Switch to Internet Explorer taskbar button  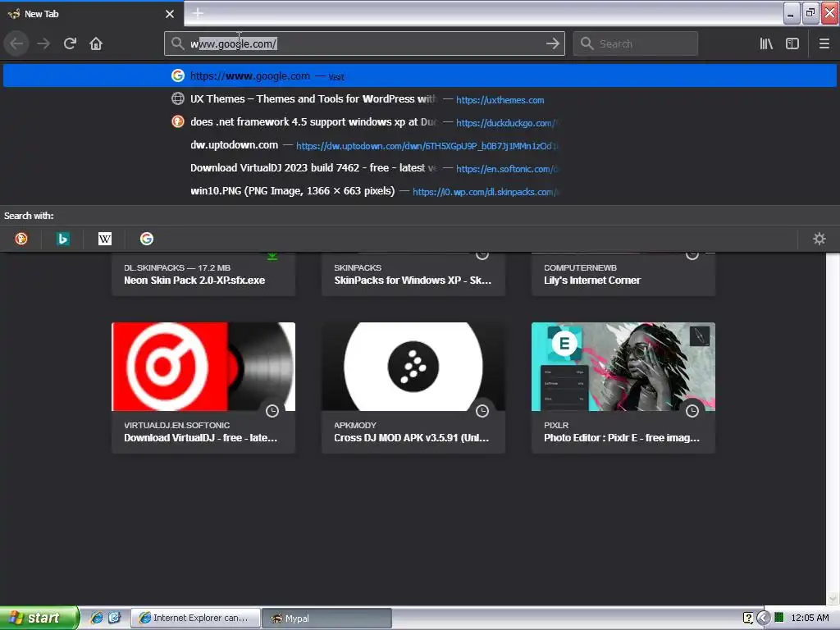195,619
